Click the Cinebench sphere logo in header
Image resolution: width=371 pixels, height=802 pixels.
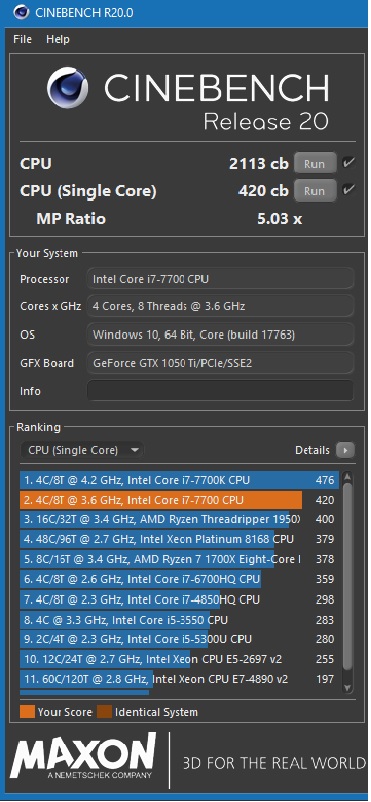tap(68, 88)
